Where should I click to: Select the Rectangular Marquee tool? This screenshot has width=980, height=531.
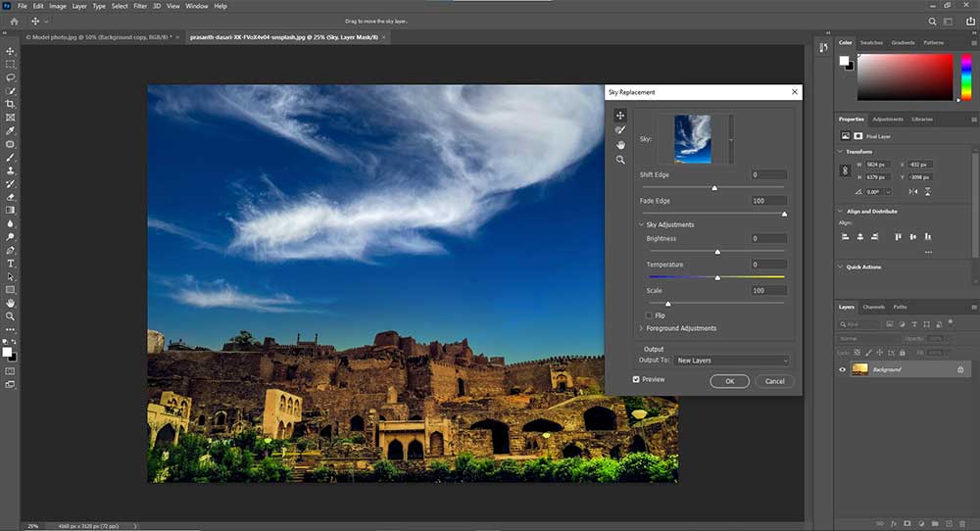(x=10, y=65)
